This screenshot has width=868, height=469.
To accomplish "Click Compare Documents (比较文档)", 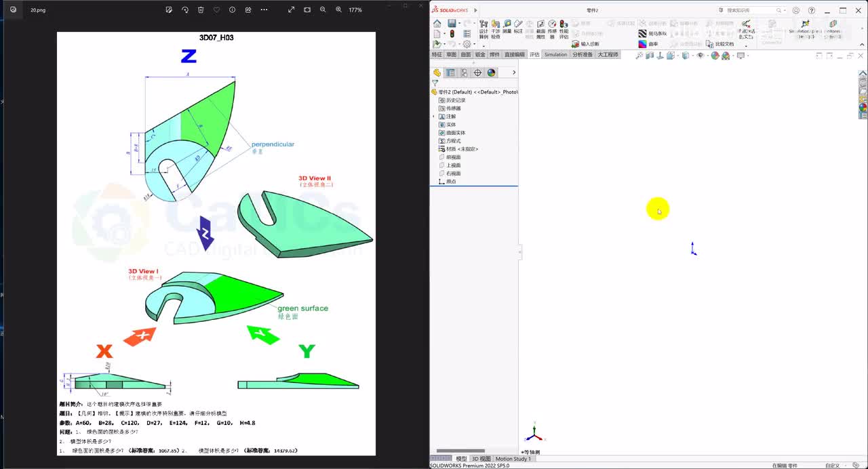I will tap(719, 44).
